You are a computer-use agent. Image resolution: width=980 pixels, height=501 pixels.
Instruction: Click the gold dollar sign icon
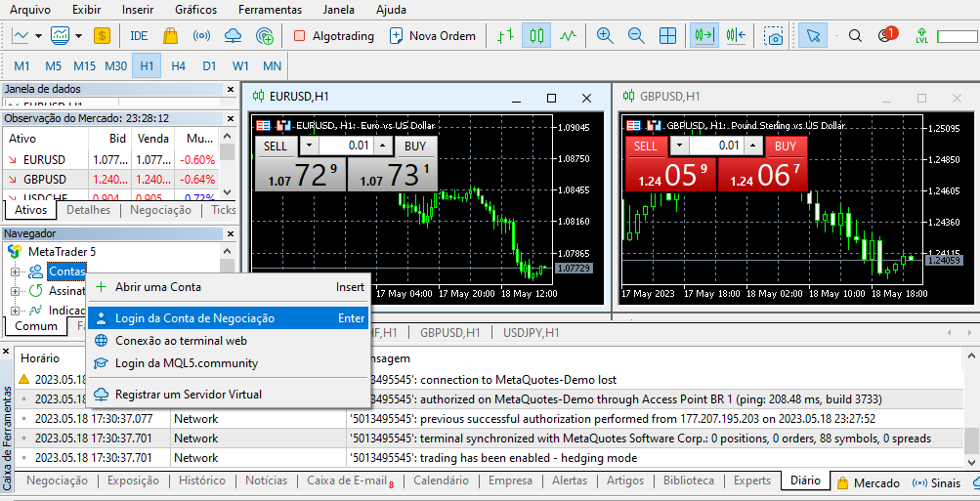[102, 35]
